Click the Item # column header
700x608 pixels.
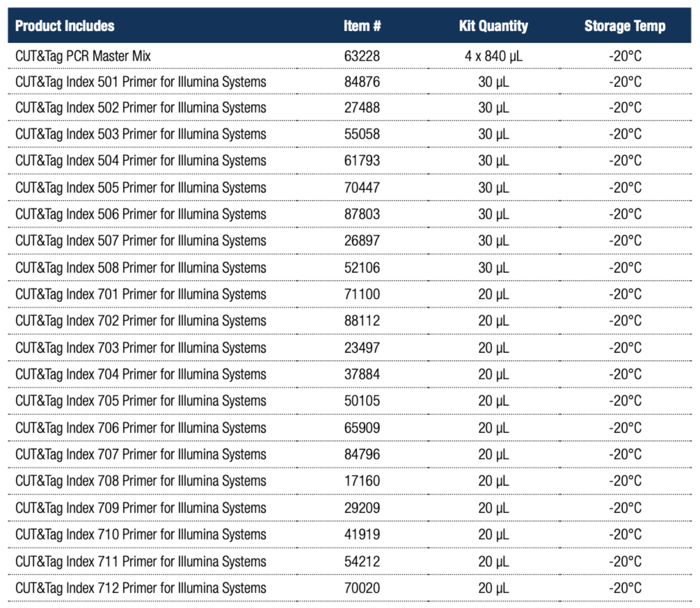pos(362,26)
